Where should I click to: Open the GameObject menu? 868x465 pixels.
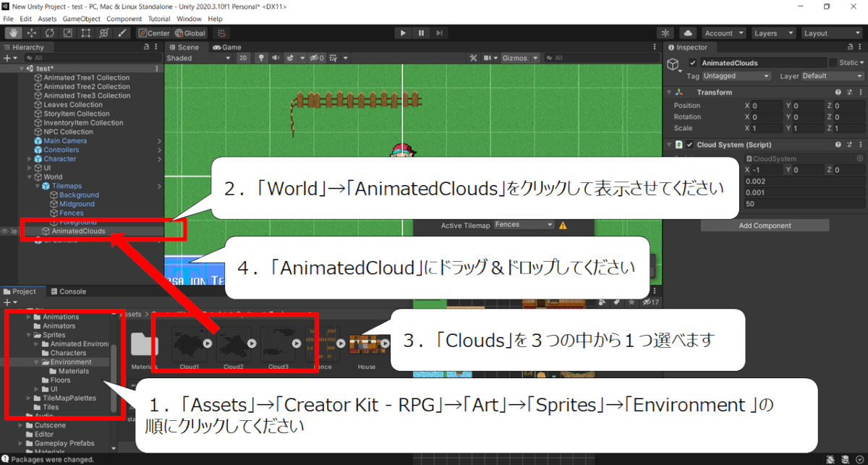point(82,18)
